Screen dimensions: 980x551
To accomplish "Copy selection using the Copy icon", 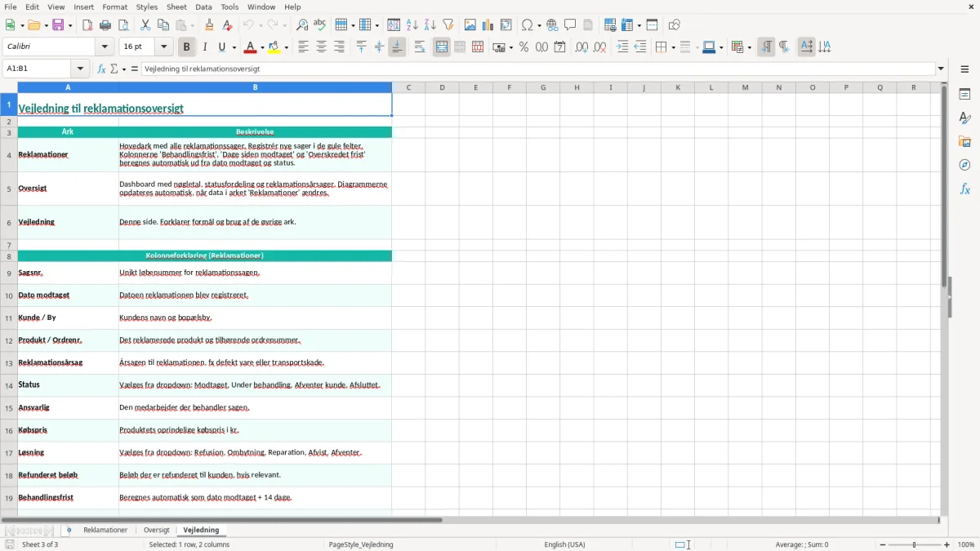I will (163, 25).
